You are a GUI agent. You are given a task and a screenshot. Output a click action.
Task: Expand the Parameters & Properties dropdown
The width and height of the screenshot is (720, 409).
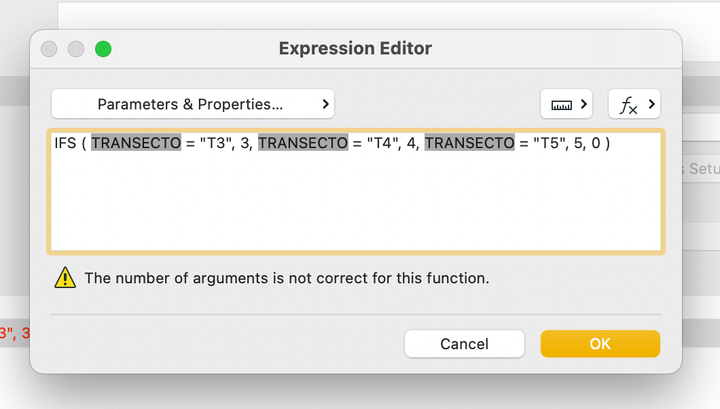pyautogui.click(x=193, y=104)
